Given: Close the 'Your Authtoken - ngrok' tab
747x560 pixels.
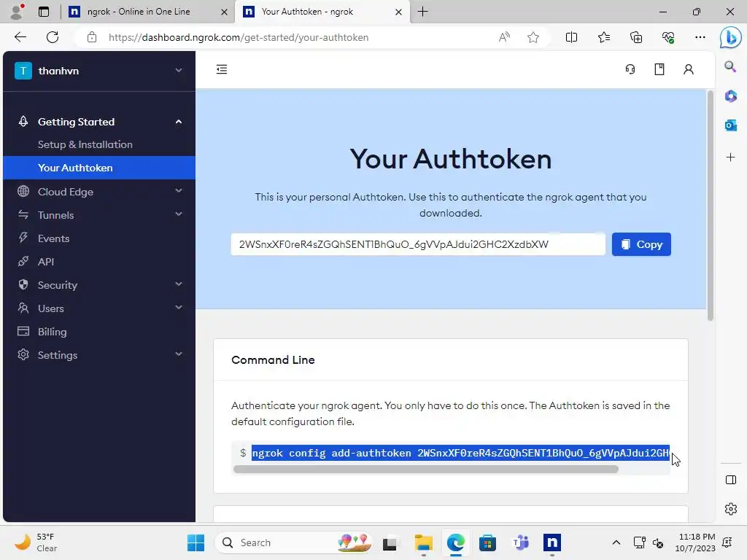Looking at the screenshot, I should tap(399, 12).
